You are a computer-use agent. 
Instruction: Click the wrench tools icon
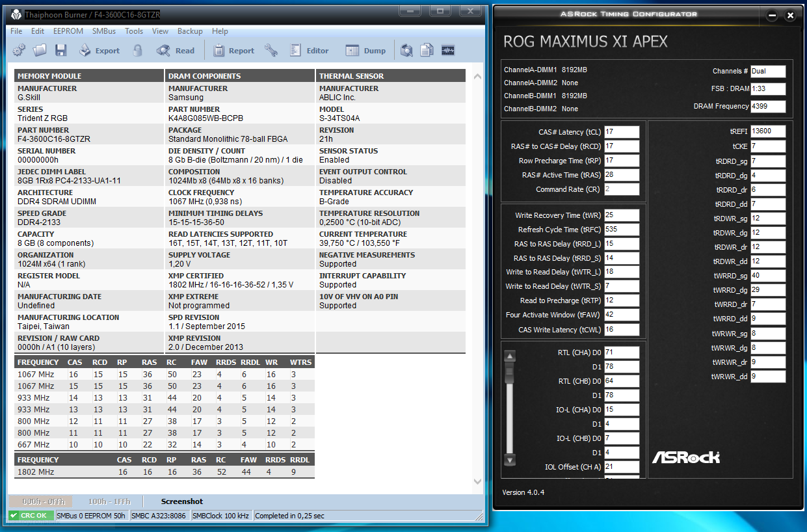click(271, 50)
